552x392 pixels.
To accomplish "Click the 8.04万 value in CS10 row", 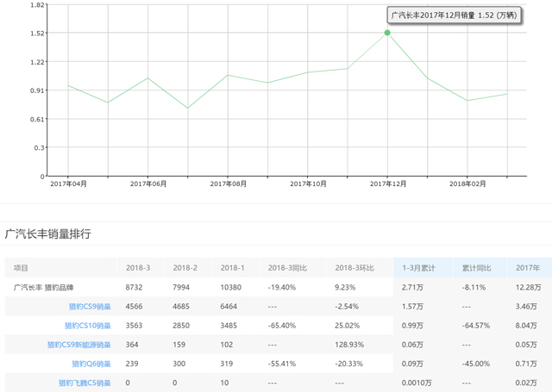I will 526,326.
